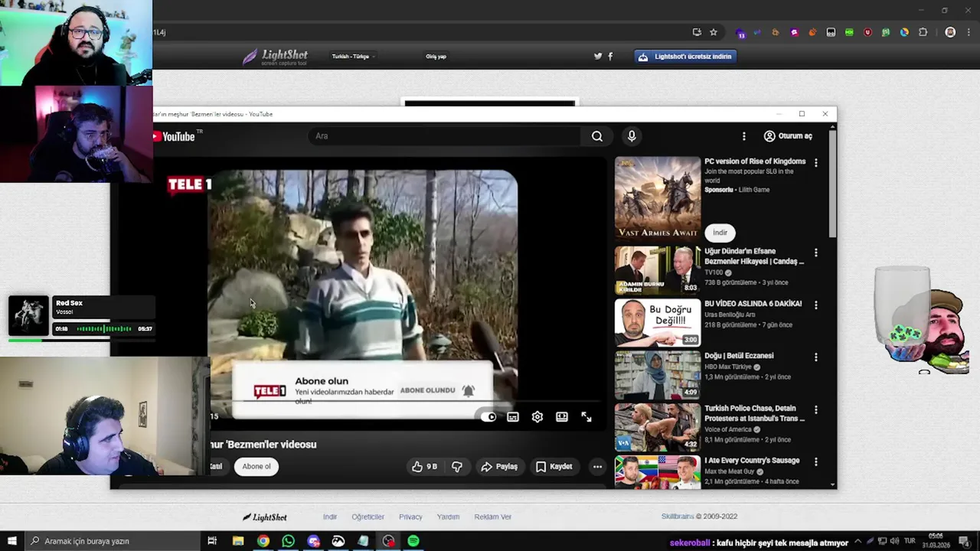Image resolution: width=980 pixels, height=551 pixels.
Task: Click taskbar search box Aramak için buraya yazın
Action: pos(112,541)
